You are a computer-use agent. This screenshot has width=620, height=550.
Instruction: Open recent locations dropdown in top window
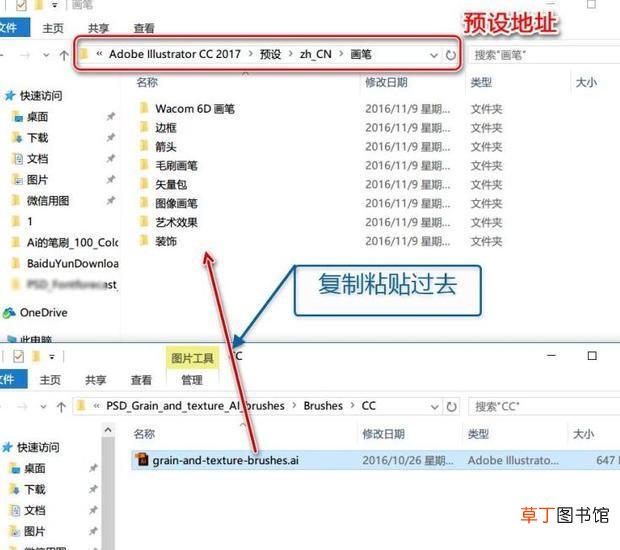pyautogui.click(x=46, y=55)
